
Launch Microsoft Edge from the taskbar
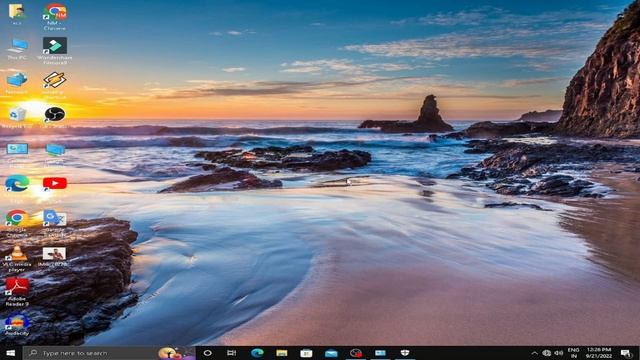[257, 353]
